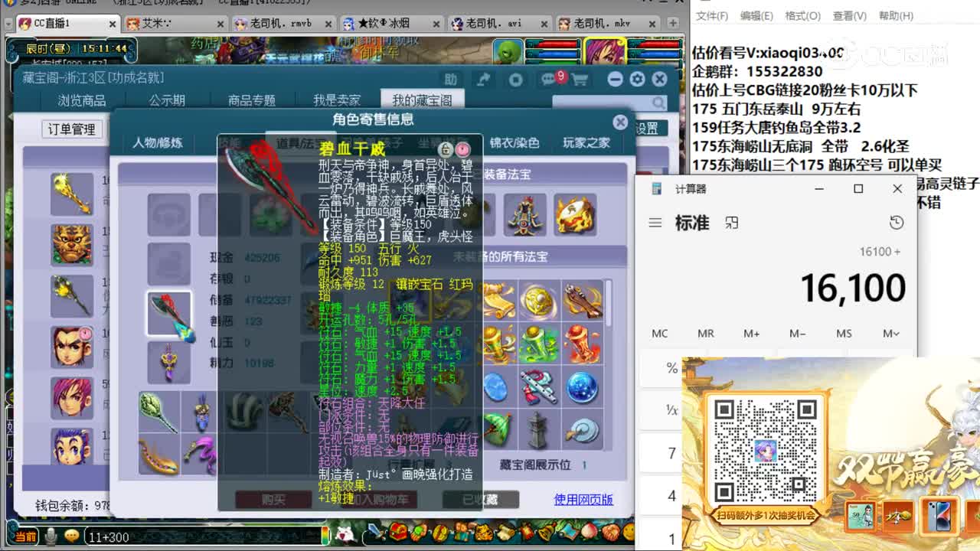Screen dimensions: 980x551
Task: Click calculator MC memory clear button
Action: [660, 334]
